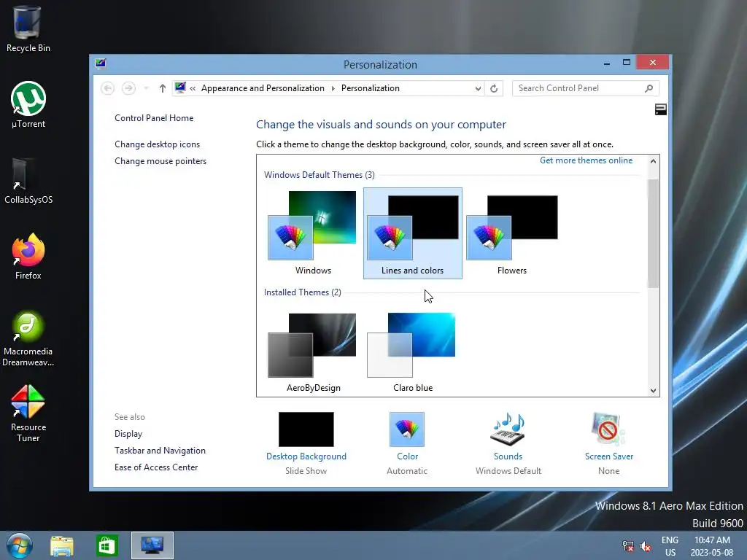
Task: Click Get more themes online
Action: pyautogui.click(x=586, y=160)
